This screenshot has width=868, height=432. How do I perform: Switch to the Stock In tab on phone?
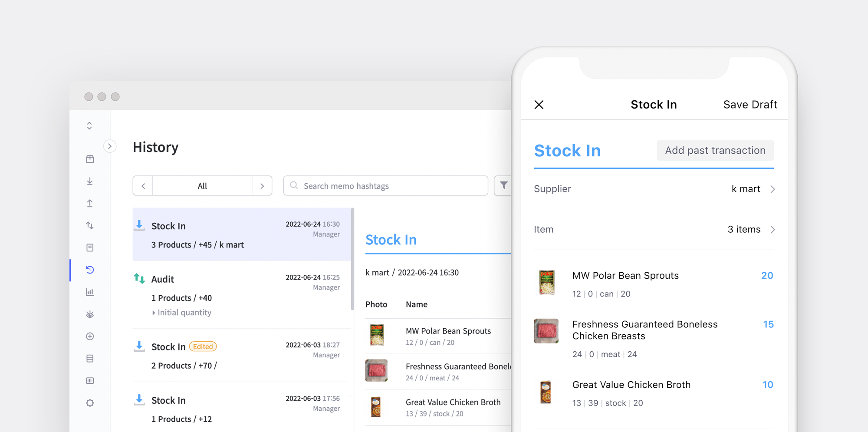(x=568, y=151)
